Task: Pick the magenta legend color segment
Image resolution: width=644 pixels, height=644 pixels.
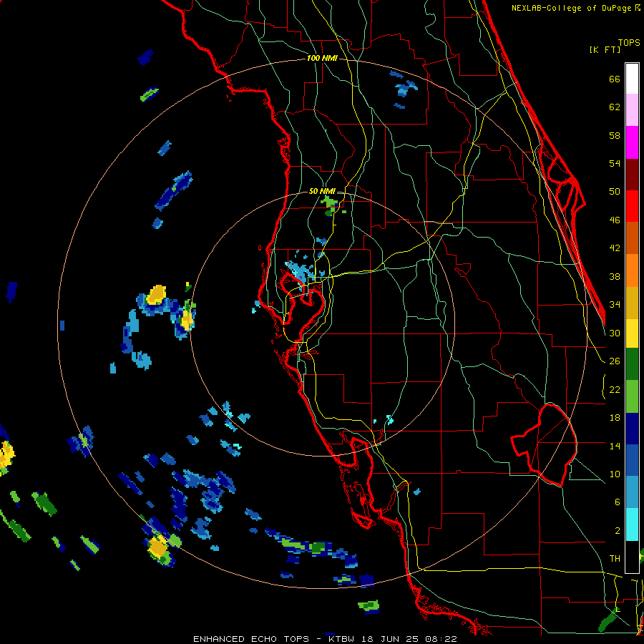Action: 632,142
